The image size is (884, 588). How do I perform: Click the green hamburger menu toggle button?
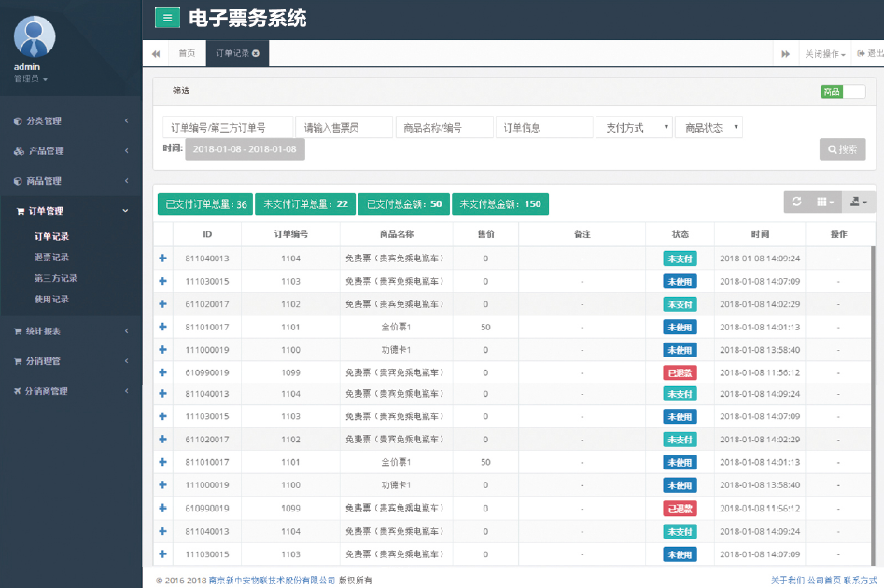coord(167,18)
